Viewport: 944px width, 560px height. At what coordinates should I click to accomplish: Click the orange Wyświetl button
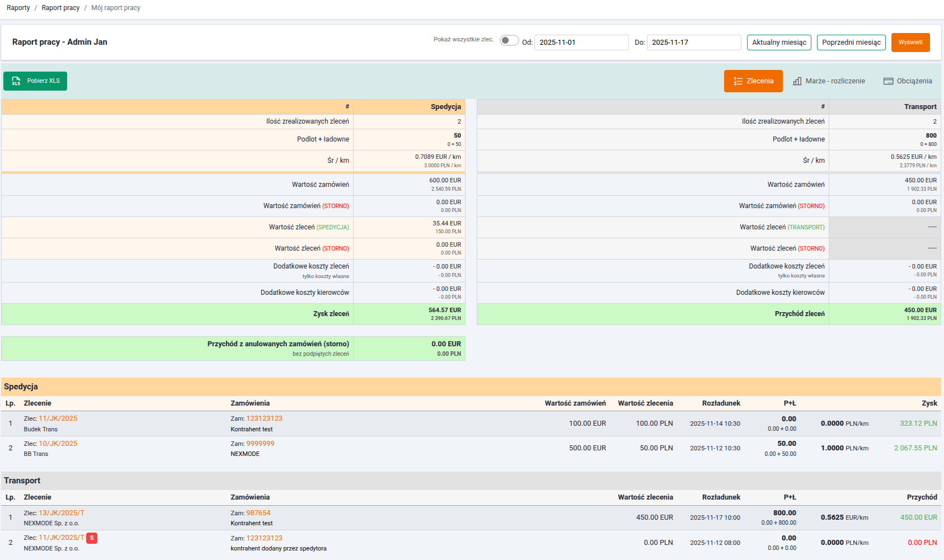coord(910,43)
